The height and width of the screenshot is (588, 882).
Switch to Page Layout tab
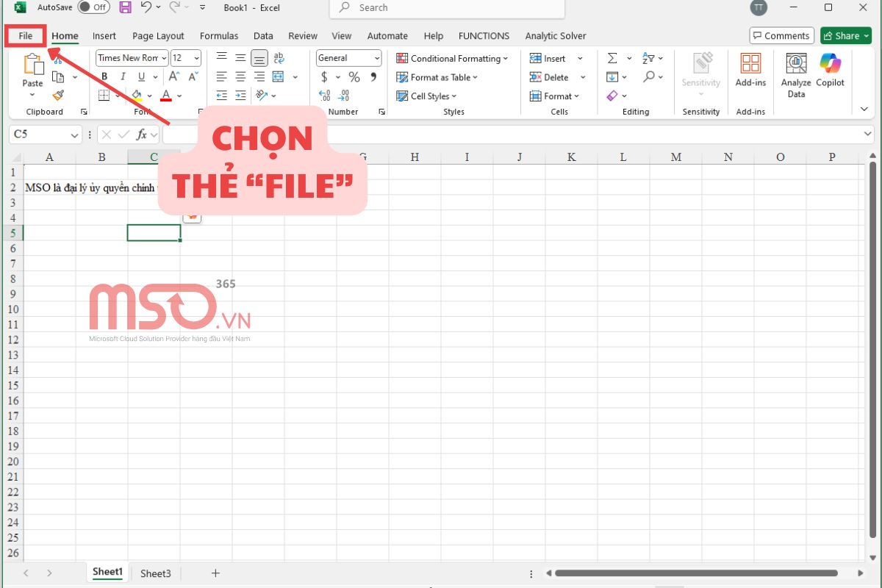[x=158, y=35]
